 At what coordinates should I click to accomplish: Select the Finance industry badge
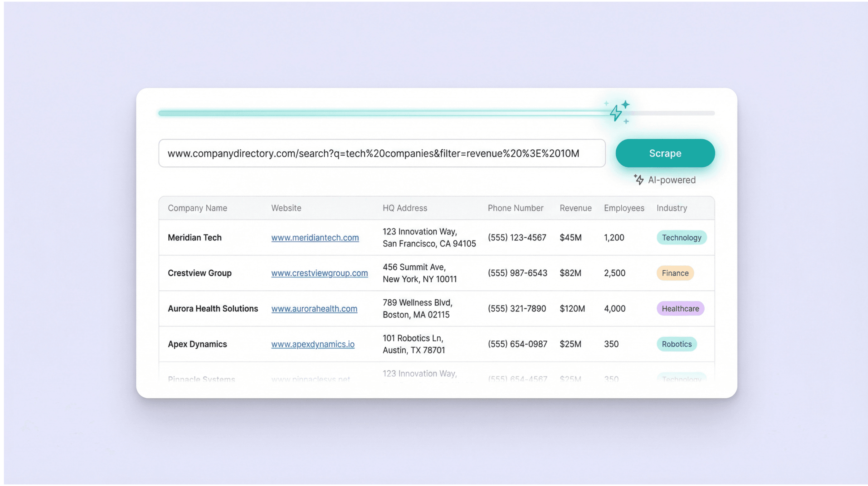coord(675,273)
